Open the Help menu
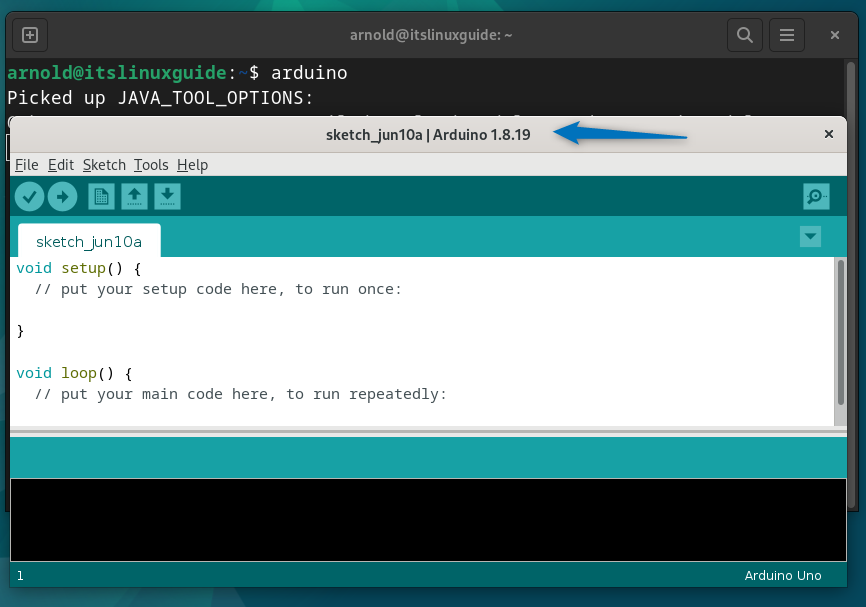Image resolution: width=866 pixels, height=607 pixels. (x=192, y=164)
